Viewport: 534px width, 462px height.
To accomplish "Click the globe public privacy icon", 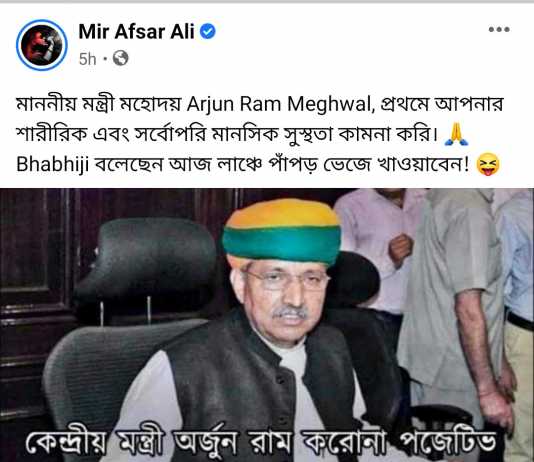I will point(121,58).
